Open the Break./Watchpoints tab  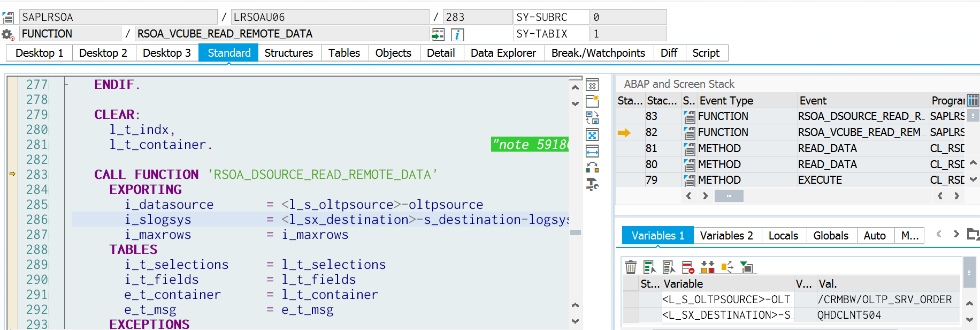(x=598, y=53)
